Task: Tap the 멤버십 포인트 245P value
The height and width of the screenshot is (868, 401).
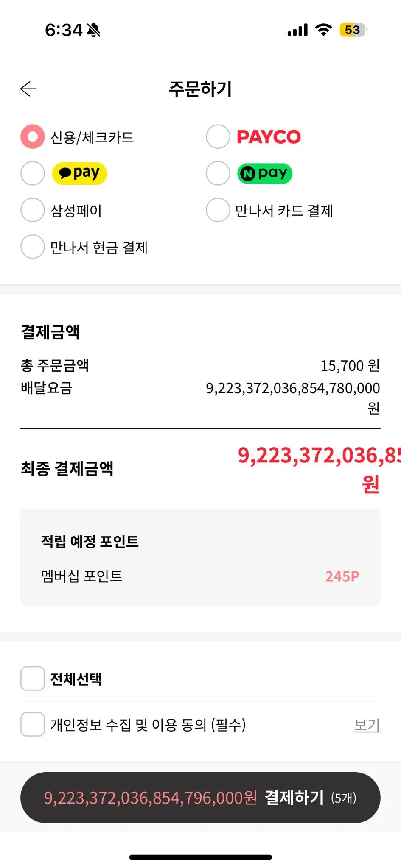Action: [342, 576]
